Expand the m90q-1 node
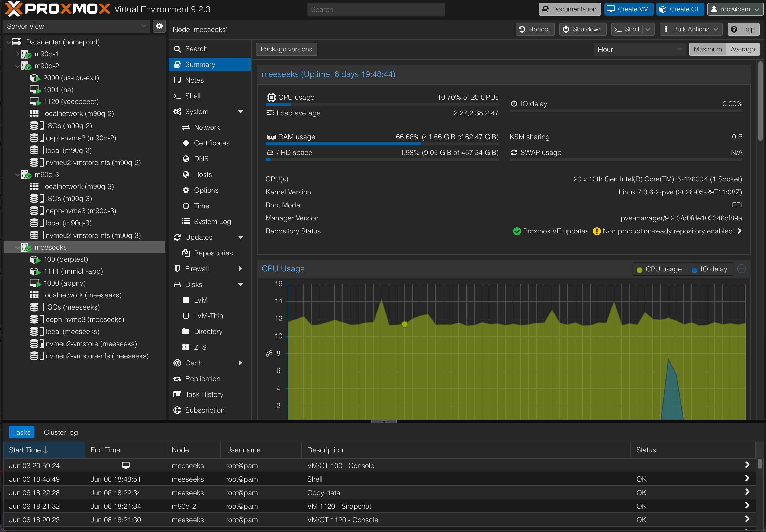766x532 pixels. click(17, 54)
